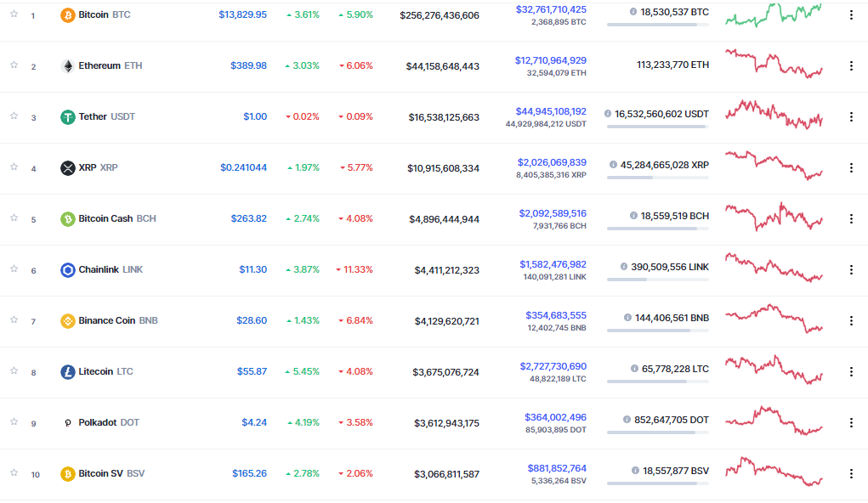Click Chainlink's 11.33% seven-day change
The width and height of the screenshot is (868, 503).
(355, 269)
